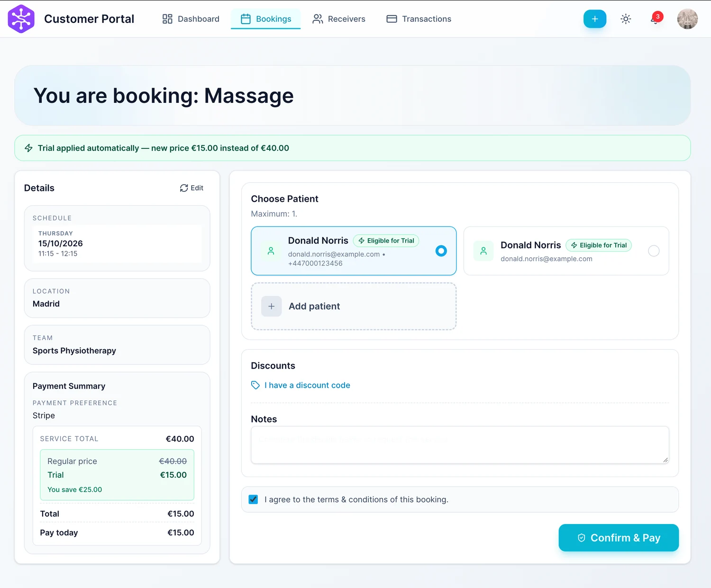
Task: Click the Customer Portal title text
Action: point(89,19)
